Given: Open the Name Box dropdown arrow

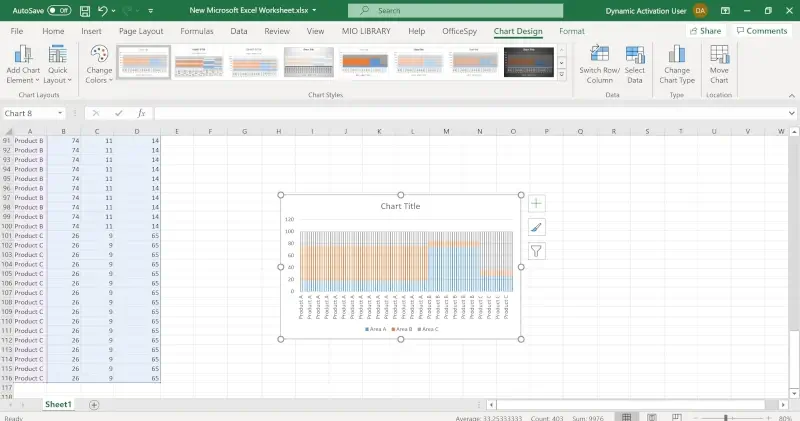Looking at the screenshot, I should click(x=73, y=113).
